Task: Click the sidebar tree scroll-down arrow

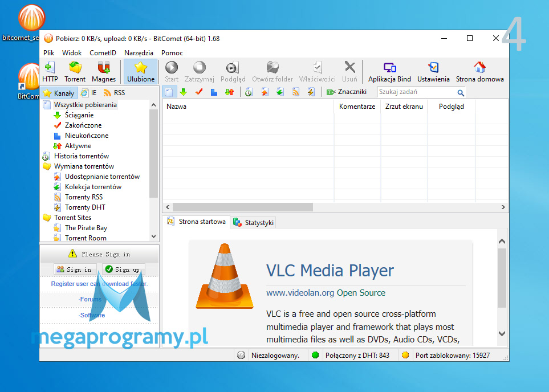Action: click(153, 236)
